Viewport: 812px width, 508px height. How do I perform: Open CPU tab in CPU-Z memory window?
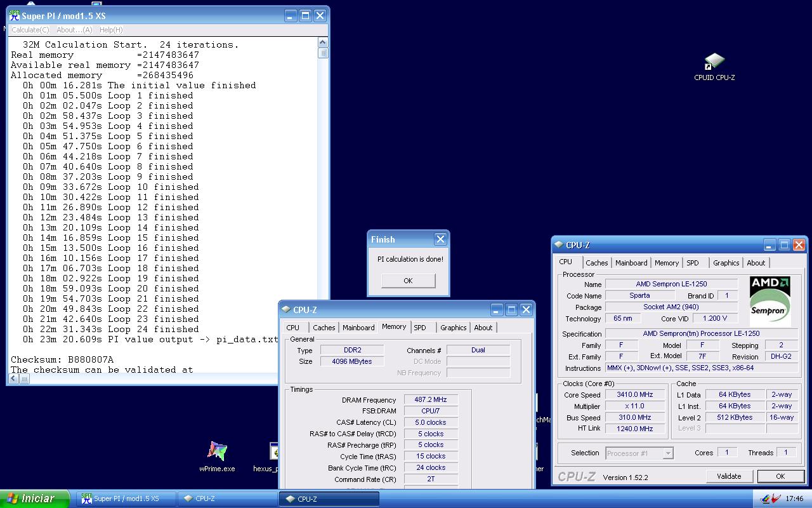coord(293,328)
